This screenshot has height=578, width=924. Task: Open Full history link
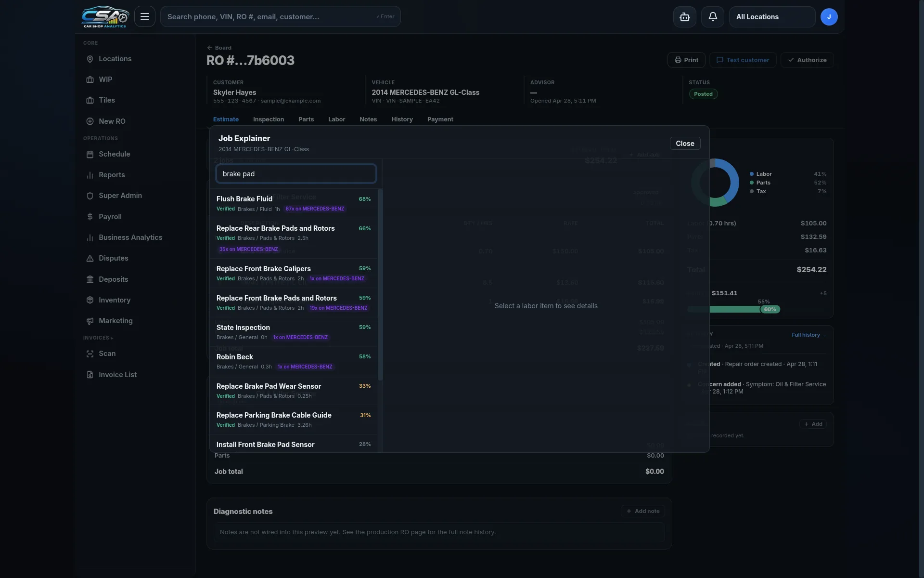(808, 335)
